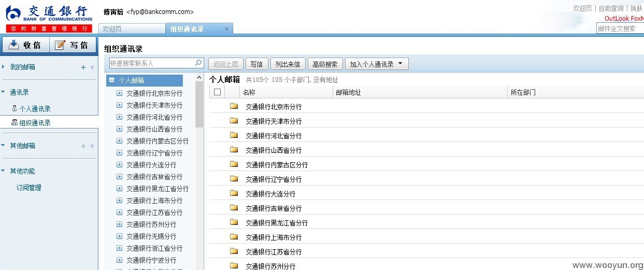Open 组织通讯录 in sidebar
This screenshot has width=644, height=270.
point(35,123)
